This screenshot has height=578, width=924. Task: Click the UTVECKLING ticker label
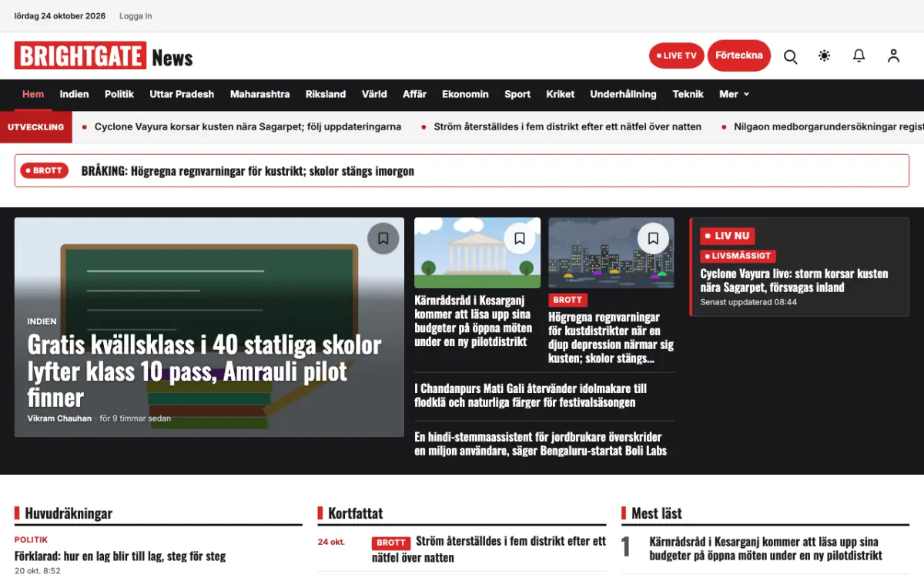pyautogui.click(x=36, y=127)
